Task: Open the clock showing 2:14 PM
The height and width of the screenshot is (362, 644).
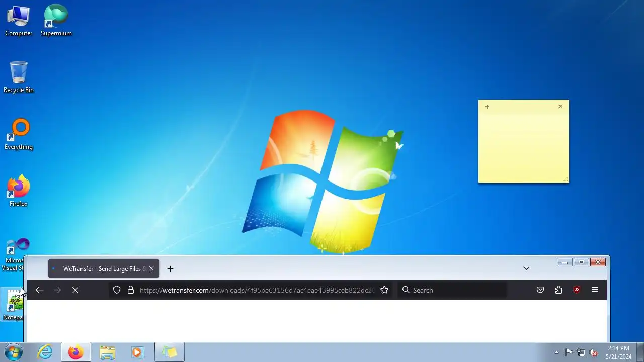Action: (618, 352)
